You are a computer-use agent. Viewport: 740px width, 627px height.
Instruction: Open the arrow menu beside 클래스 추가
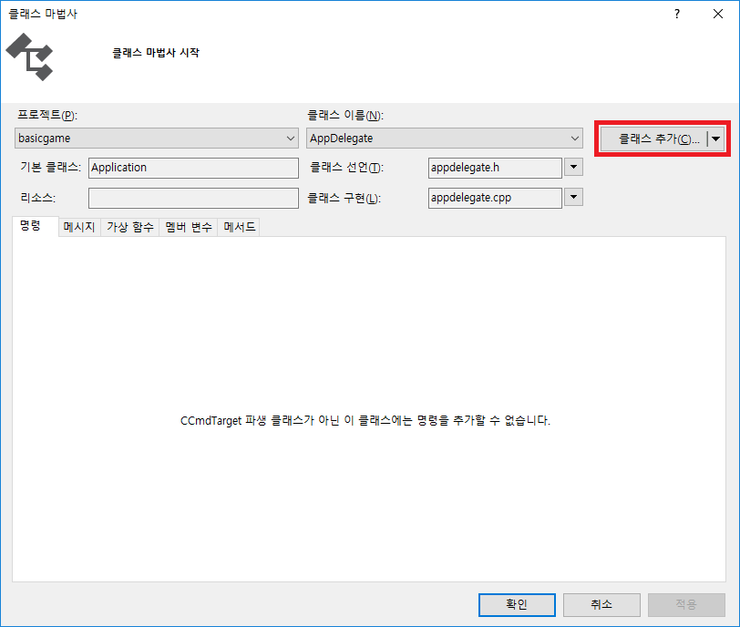(x=715, y=139)
